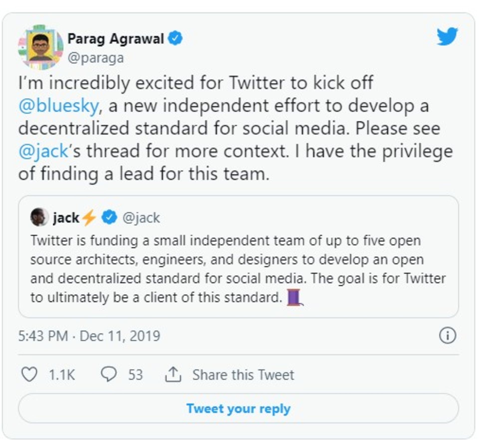The height and width of the screenshot is (448, 479).
Task: Open the @bluesky mention link
Action: [x=59, y=106]
